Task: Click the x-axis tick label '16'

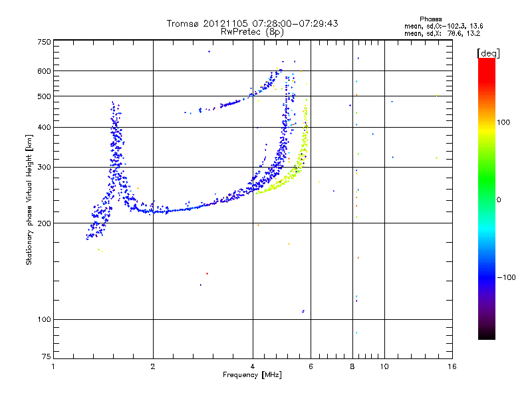Action: click(x=452, y=366)
